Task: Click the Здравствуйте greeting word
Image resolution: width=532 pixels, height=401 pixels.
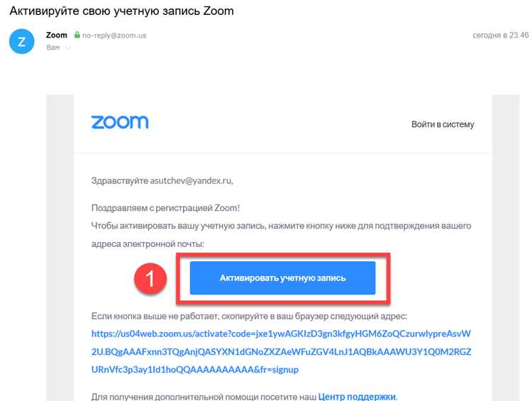Action: [120, 181]
